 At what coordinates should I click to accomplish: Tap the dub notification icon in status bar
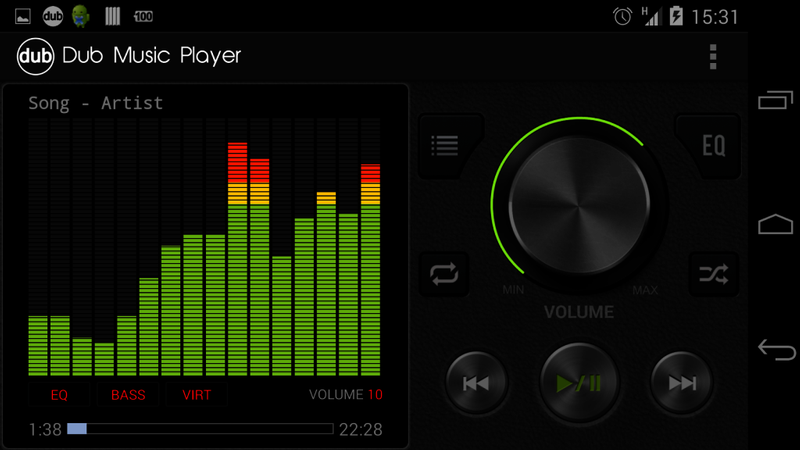pos(53,16)
